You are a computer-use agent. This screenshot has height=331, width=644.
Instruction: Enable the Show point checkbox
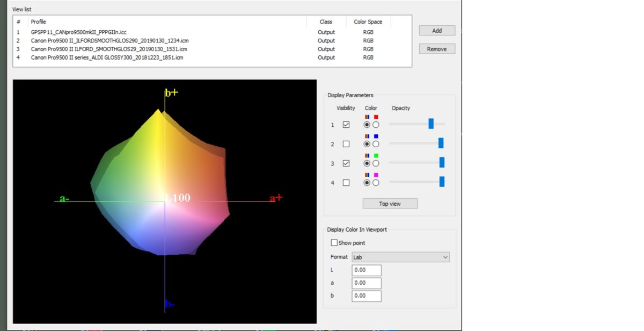click(x=334, y=243)
